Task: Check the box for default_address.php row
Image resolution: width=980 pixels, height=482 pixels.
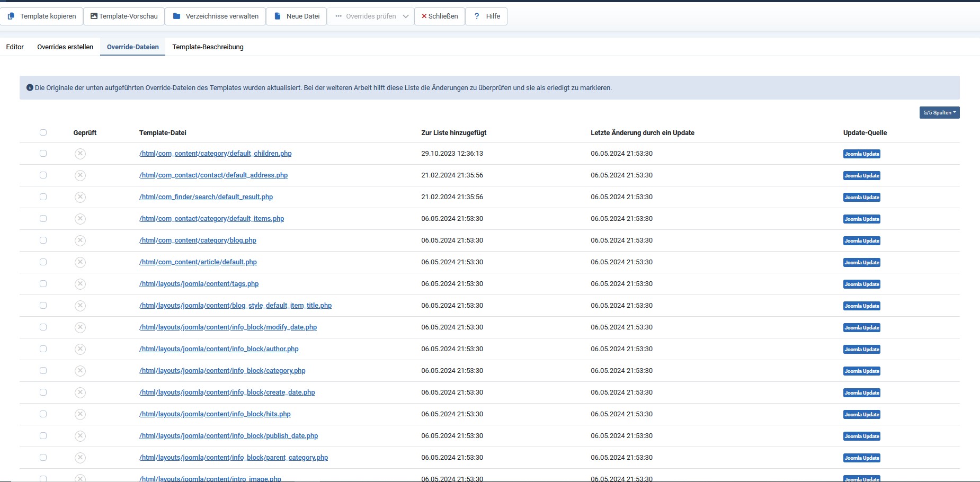Action: click(43, 175)
